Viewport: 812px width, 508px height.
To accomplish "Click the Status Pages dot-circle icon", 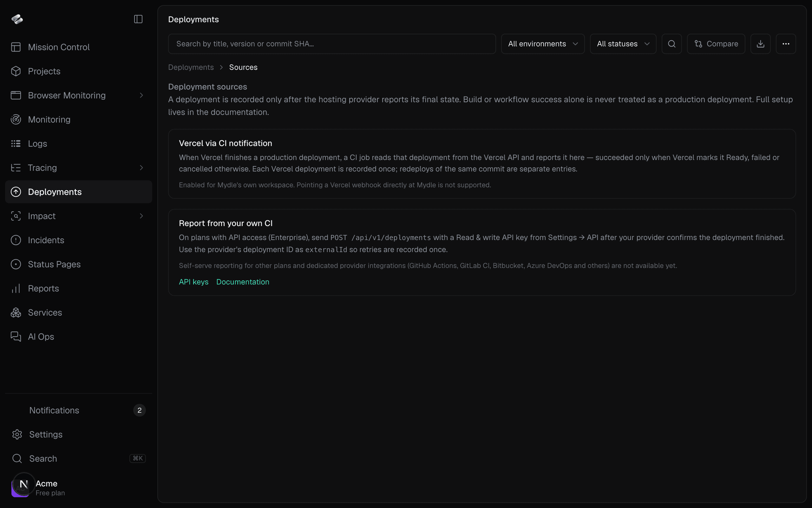I will pos(16,264).
